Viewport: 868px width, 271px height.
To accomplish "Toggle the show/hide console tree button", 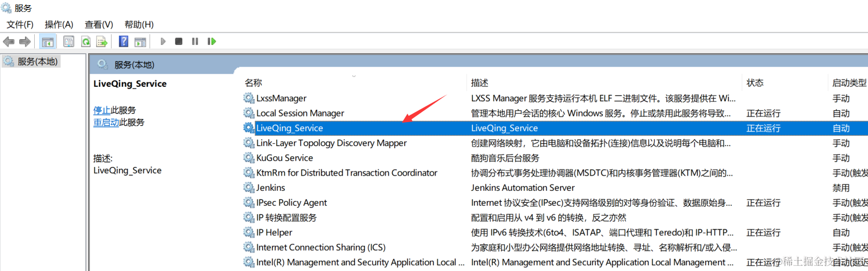I will point(48,41).
